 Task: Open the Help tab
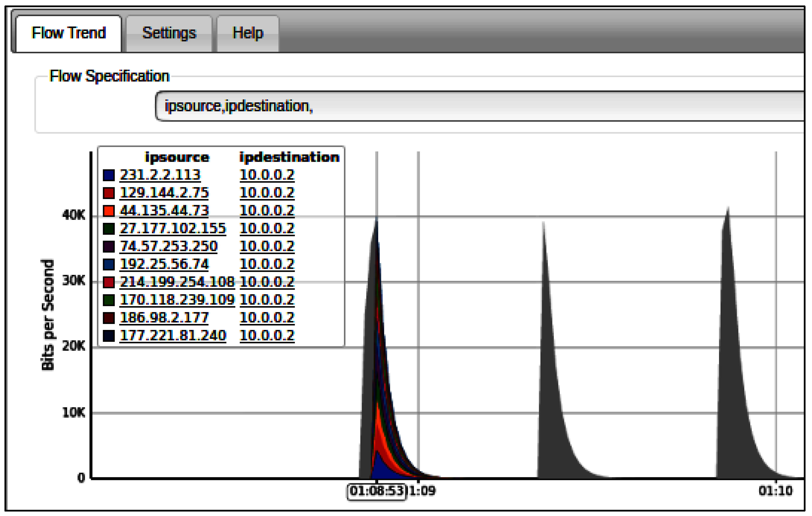248,33
